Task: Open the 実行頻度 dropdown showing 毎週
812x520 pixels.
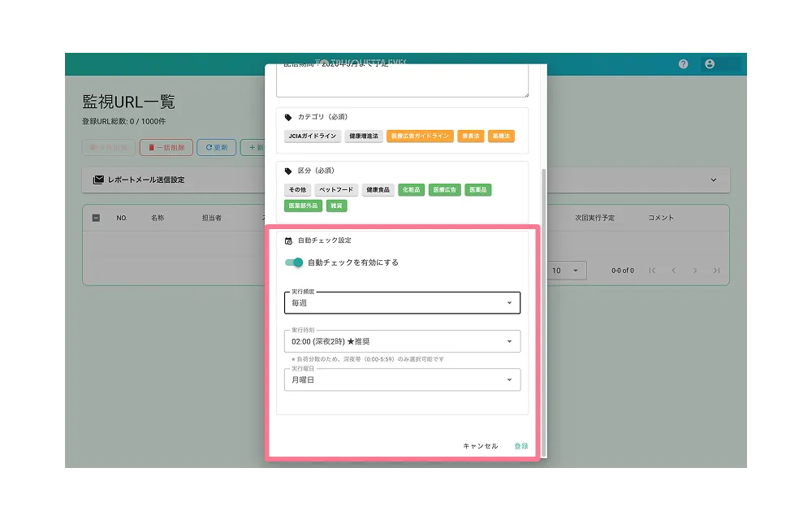Action: pyautogui.click(x=402, y=303)
